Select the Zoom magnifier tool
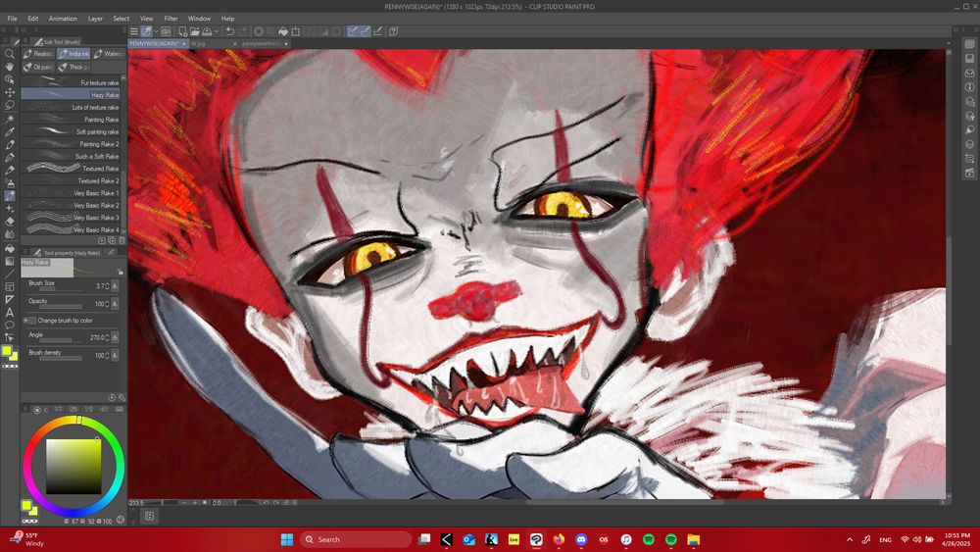The height and width of the screenshot is (552, 980). tap(10, 54)
